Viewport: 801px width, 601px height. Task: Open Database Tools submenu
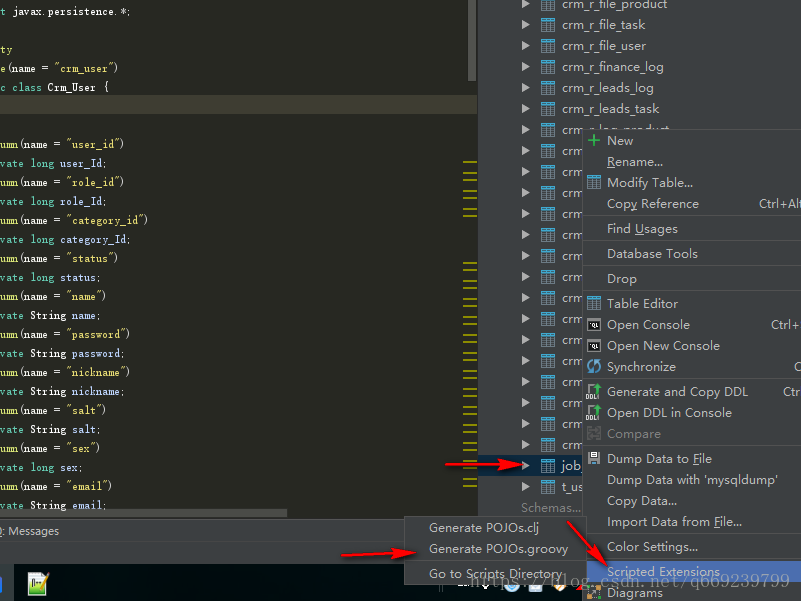(x=692, y=253)
